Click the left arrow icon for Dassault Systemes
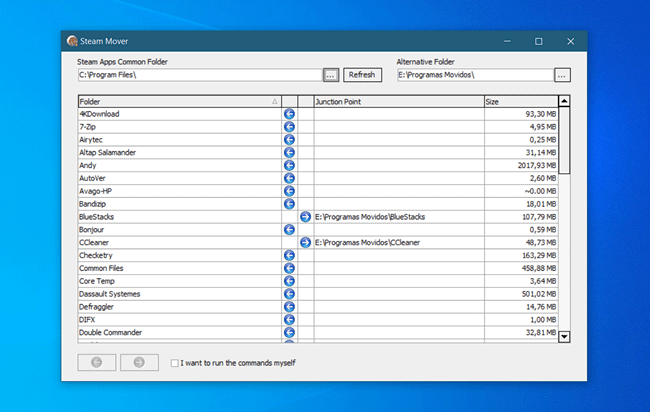The width and height of the screenshot is (650, 412). [289, 294]
